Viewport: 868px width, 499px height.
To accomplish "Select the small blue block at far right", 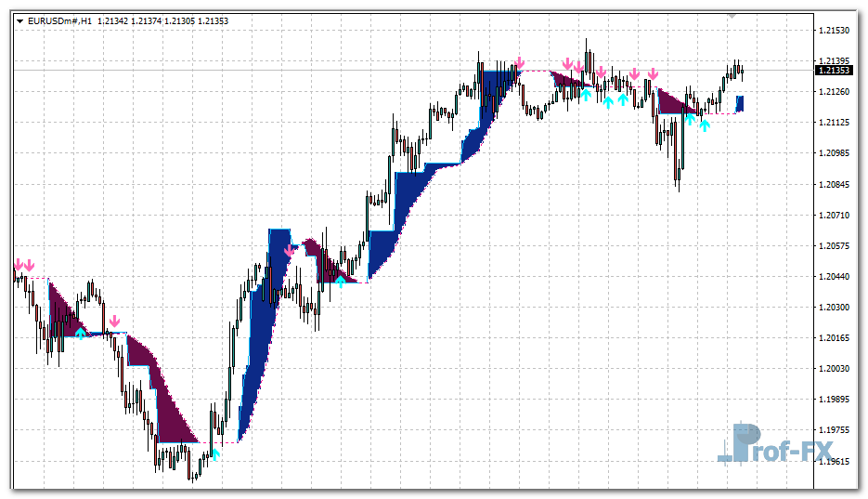I will (x=740, y=103).
